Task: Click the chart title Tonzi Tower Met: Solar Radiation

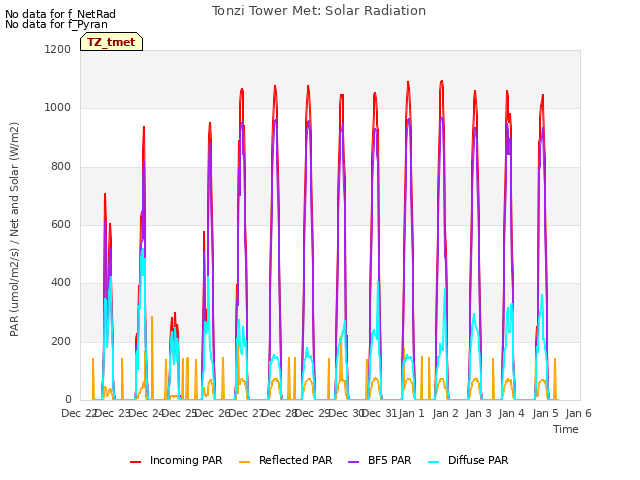Action: pos(319,11)
